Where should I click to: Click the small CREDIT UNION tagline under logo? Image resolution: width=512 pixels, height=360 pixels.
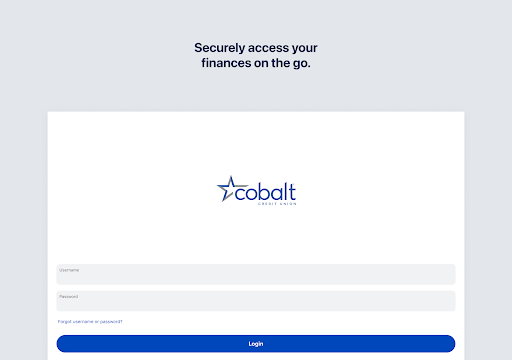[277, 204]
